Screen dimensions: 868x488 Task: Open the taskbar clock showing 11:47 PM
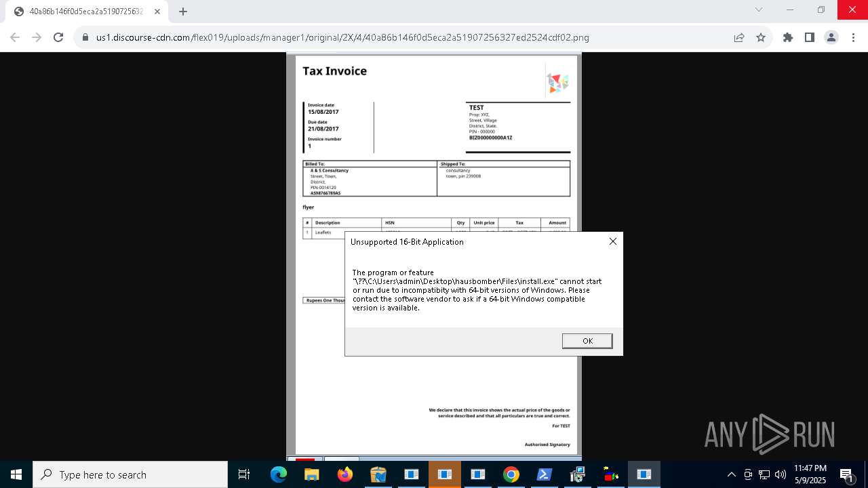click(810, 474)
